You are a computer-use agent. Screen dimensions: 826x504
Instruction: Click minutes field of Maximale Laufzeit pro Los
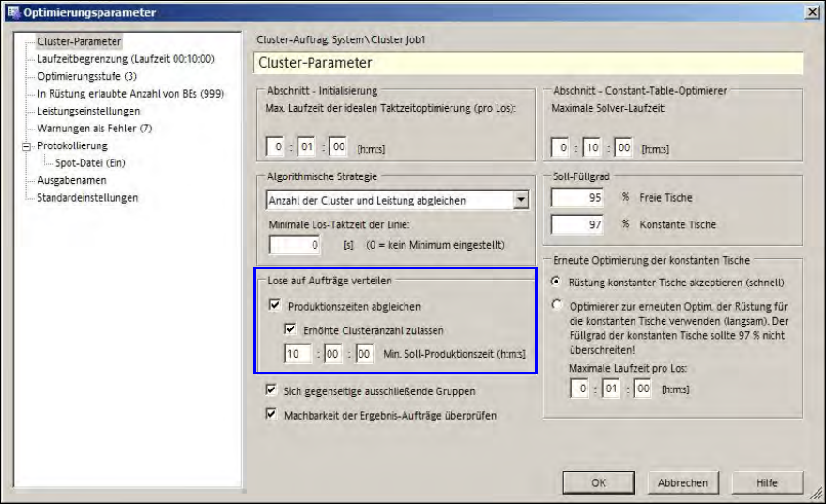pos(611,389)
